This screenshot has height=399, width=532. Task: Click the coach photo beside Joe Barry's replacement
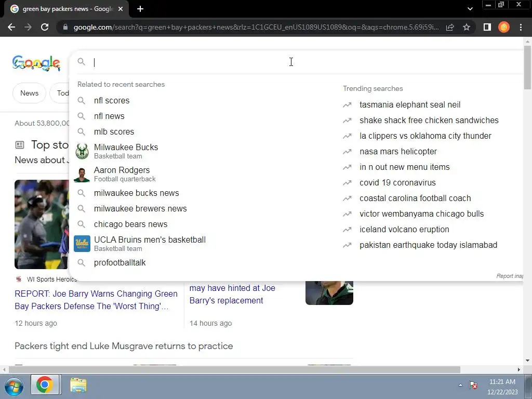click(329, 292)
